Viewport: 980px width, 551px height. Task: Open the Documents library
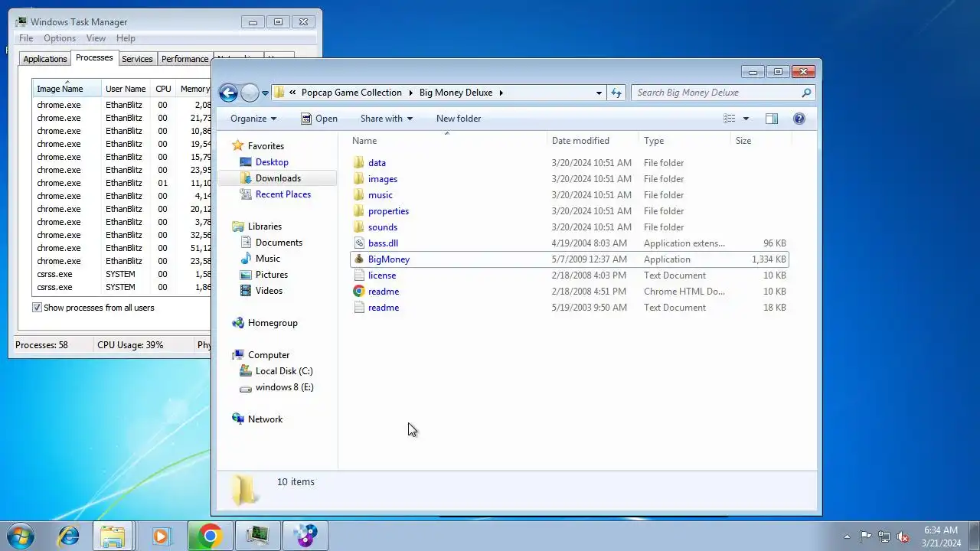click(x=279, y=243)
